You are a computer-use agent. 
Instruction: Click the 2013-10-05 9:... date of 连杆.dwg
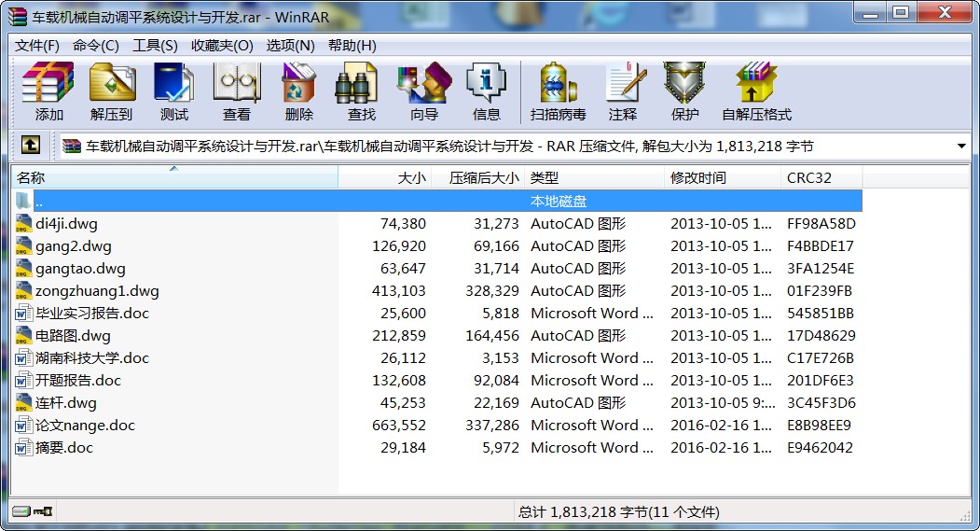tap(724, 403)
